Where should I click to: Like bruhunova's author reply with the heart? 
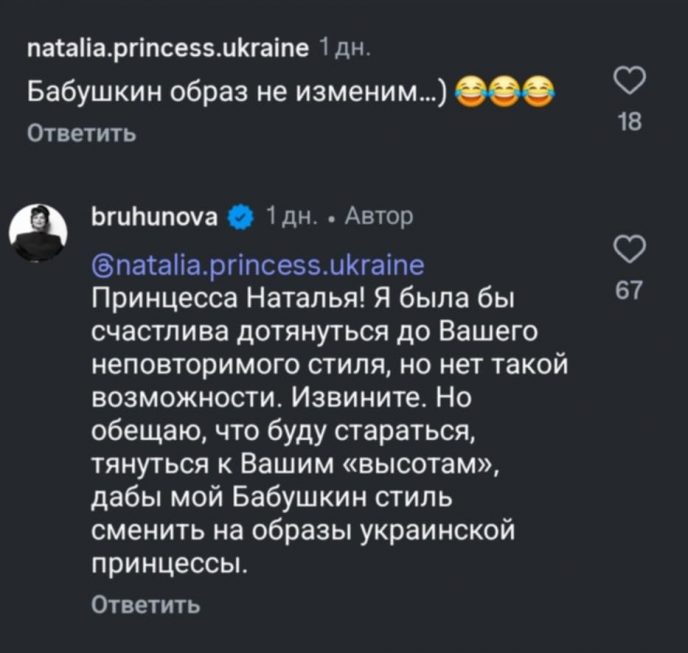click(628, 248)
